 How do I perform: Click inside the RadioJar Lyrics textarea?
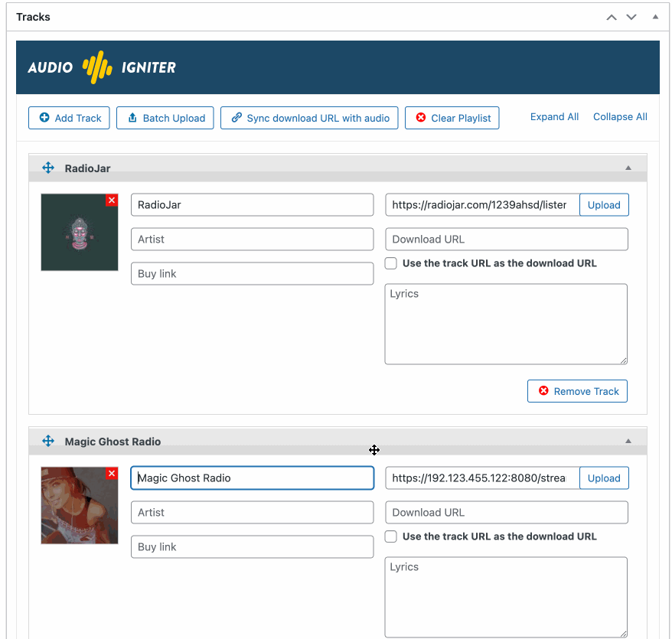click(506, 324)
